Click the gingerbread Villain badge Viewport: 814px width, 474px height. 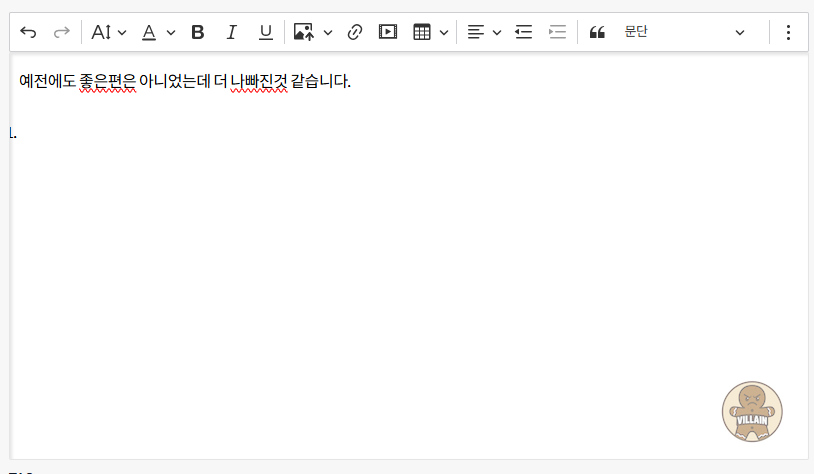752,411
